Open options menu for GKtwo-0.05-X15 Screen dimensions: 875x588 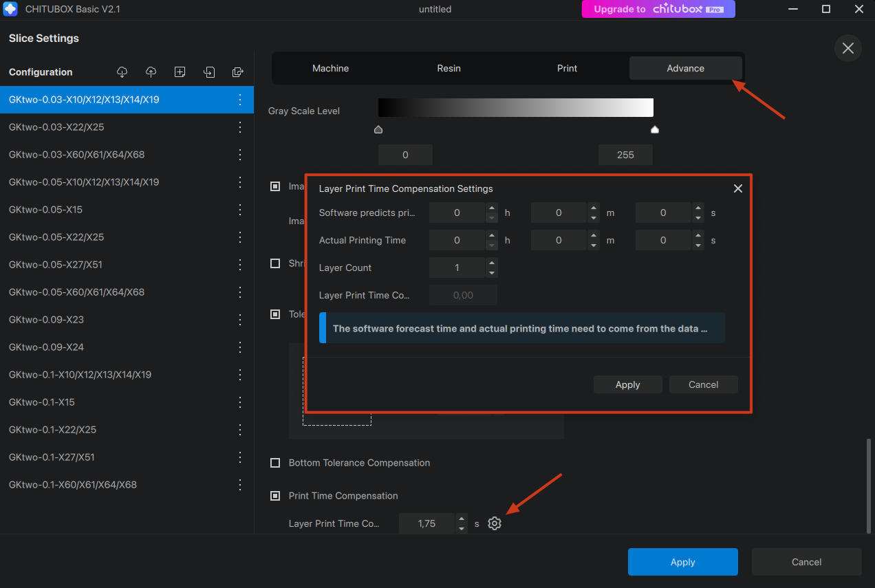coord(240,210)
